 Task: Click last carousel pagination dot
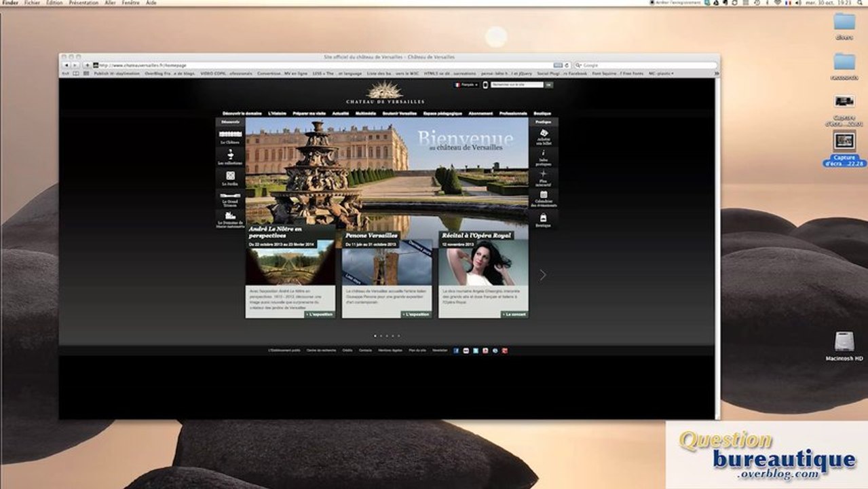pos(398,336)
